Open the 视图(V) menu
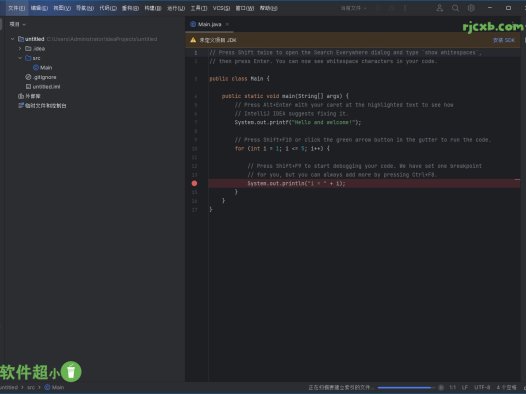Screen dimensions: 526x394 point(62,8)
